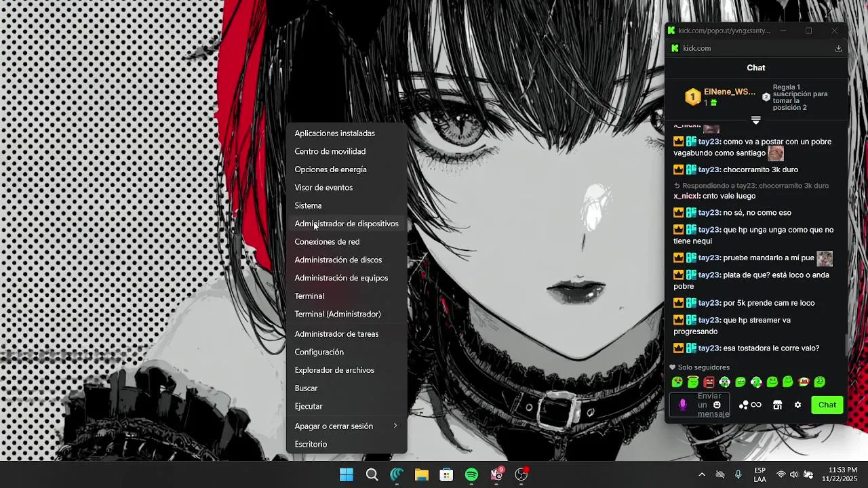The image size is (868, 488).
Task: Click tay23 name on 'esa tostadora' message
Action: [x=710, y=348]
